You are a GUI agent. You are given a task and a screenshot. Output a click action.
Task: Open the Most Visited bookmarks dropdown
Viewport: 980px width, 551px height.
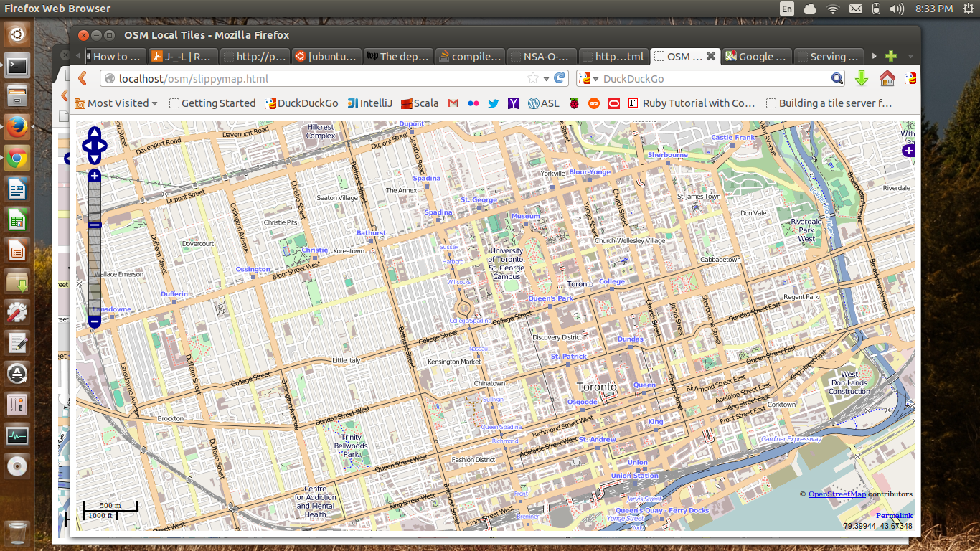(x=116, y=103)
